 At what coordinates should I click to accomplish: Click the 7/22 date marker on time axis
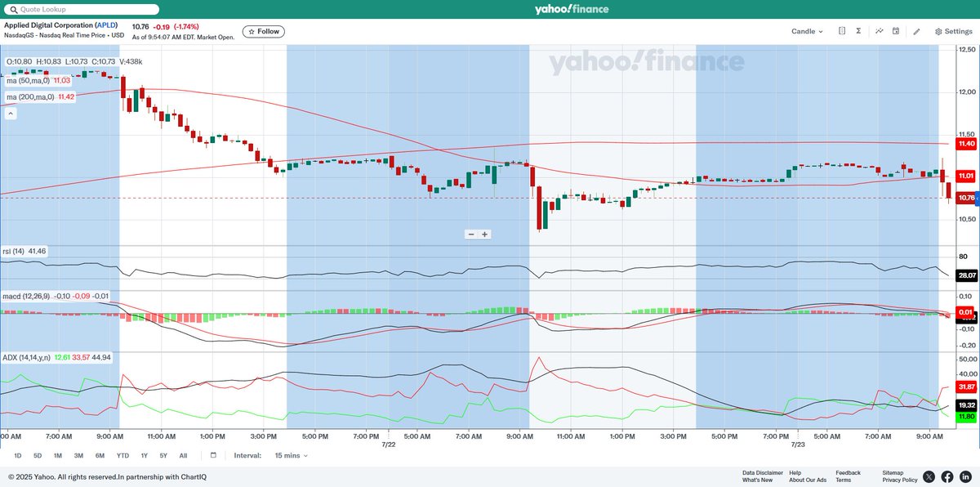[x=390, y=445]
